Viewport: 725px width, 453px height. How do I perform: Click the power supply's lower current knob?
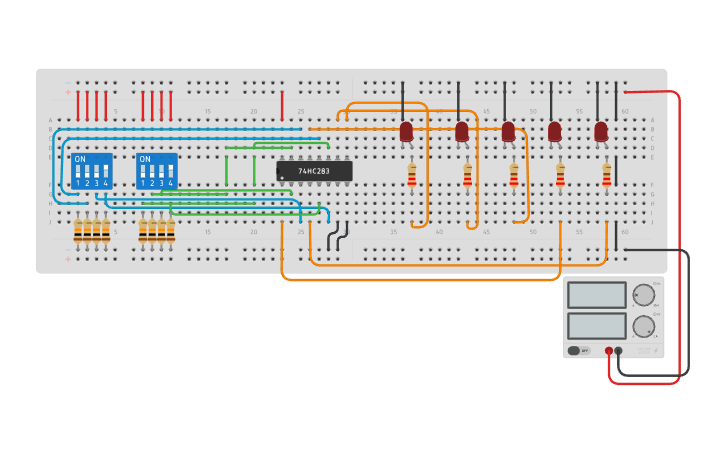pos(643,326)
